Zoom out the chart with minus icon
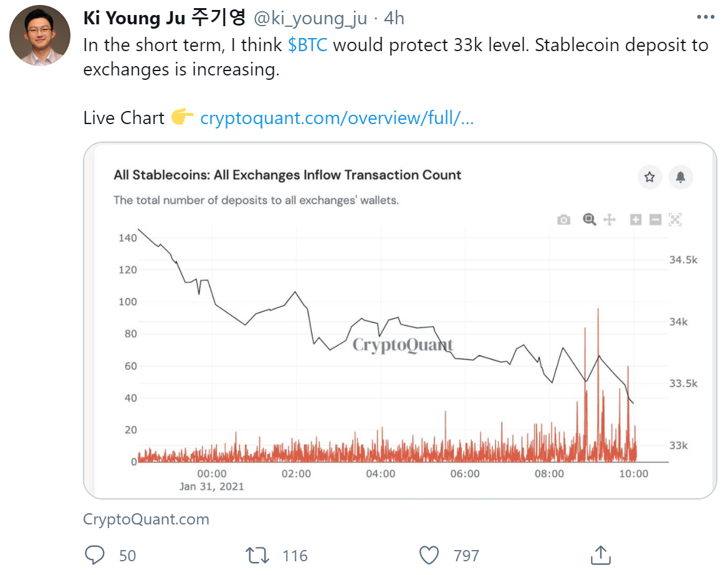Viewport: 728px width, 575px height. (655, 220)
